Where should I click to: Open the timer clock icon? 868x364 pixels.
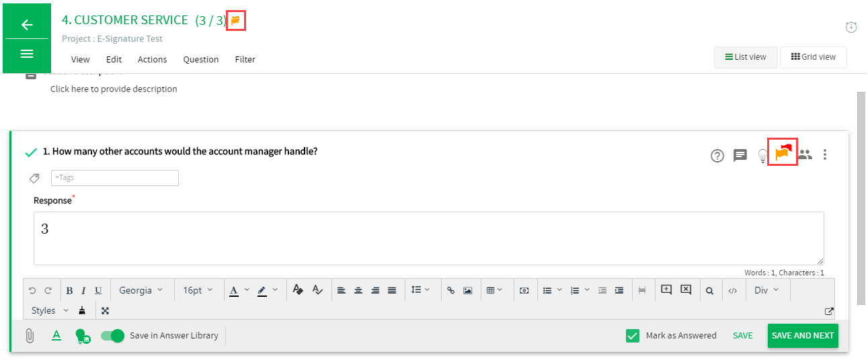851,27
